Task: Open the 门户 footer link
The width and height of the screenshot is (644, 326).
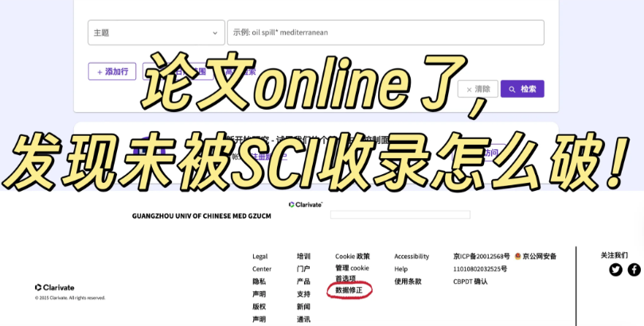Action: [x=303, y=269]
